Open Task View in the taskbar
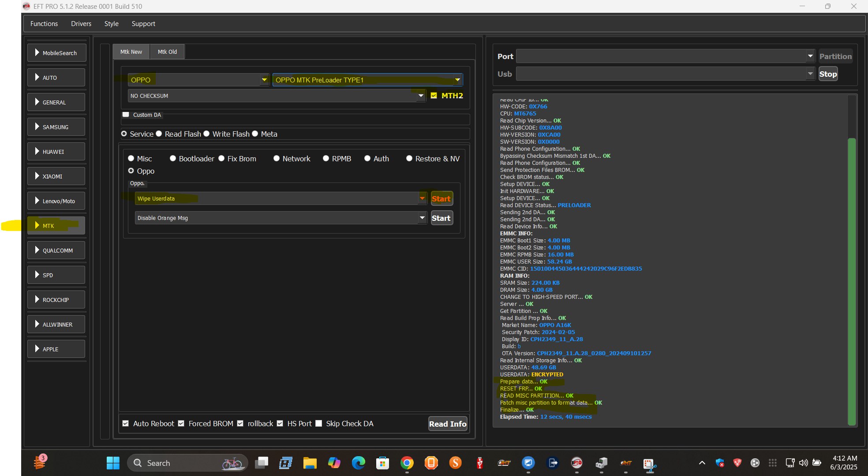The height and width of the screenshot is (476, 868). click(262, 463)
